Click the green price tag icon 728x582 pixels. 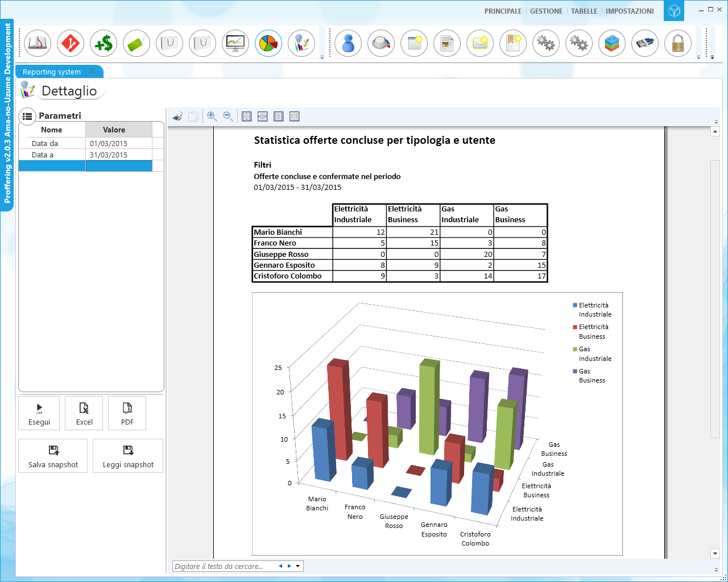(136, 43)
